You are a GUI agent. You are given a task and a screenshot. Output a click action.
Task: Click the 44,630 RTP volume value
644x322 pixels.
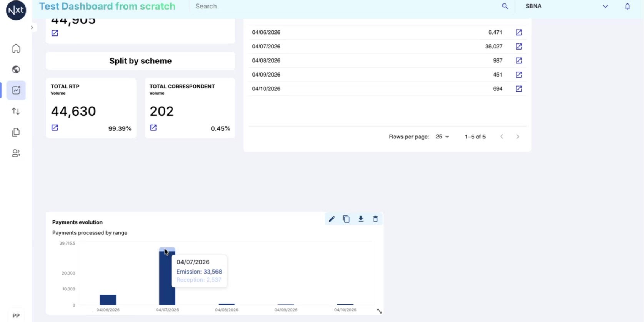[73, 112]
